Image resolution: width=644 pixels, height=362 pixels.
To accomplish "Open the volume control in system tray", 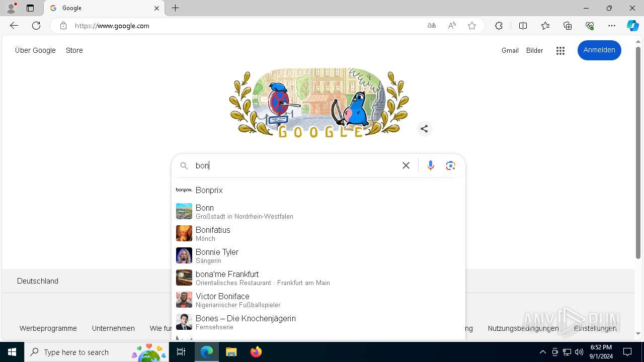I will point(579,352).
